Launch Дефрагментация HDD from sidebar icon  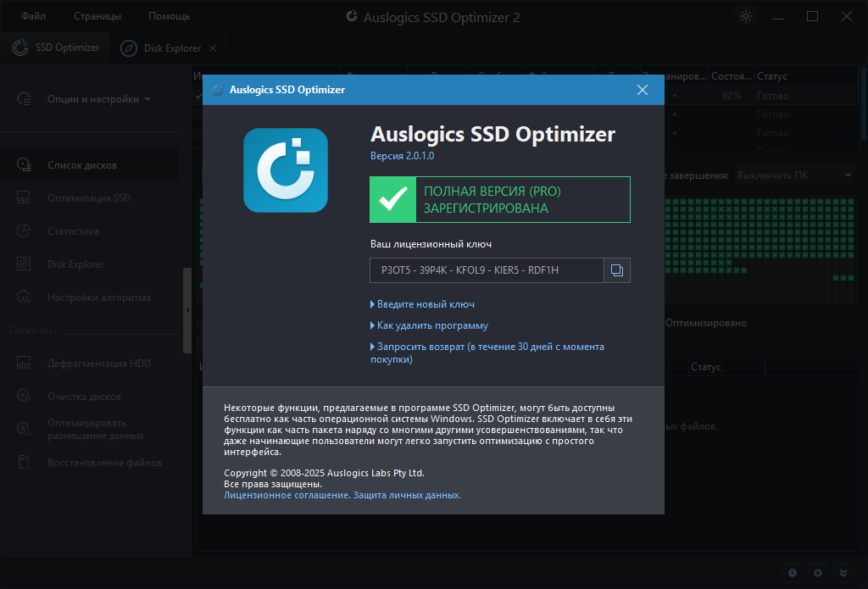point(24,363)
